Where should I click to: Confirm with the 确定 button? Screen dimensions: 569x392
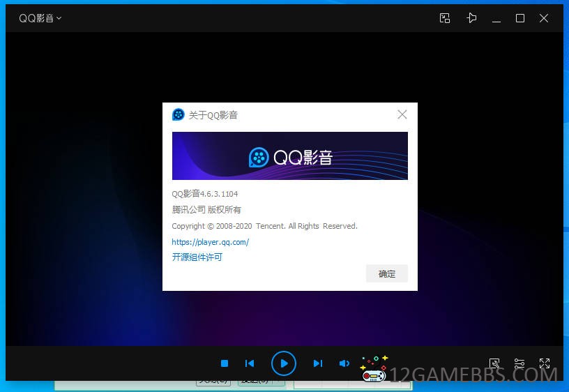pos(387,273)
